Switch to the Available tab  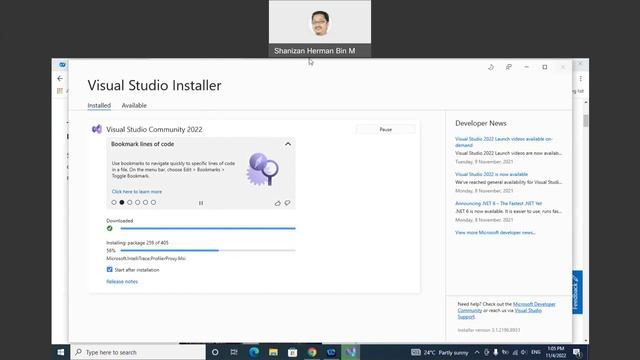(134, 105)
